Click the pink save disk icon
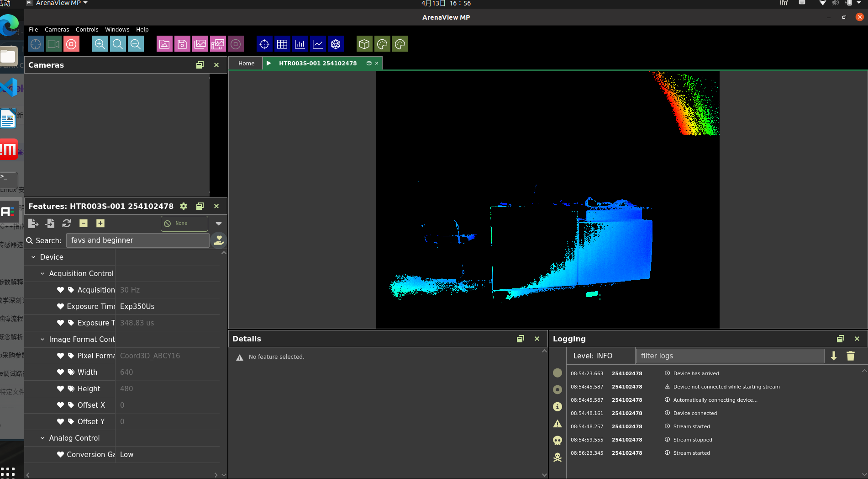This screenshot has height=479, width=868. pos(182,44)
